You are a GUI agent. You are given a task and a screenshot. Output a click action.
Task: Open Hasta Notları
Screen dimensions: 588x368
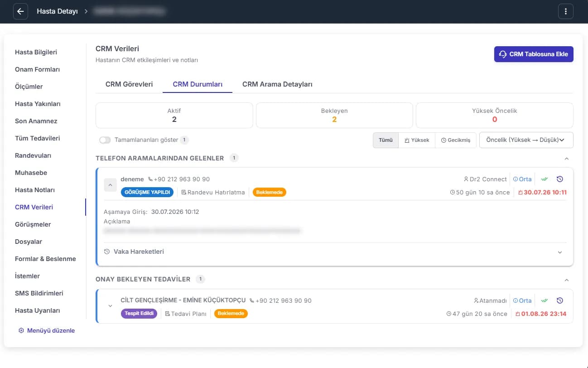tap(35, 190)
